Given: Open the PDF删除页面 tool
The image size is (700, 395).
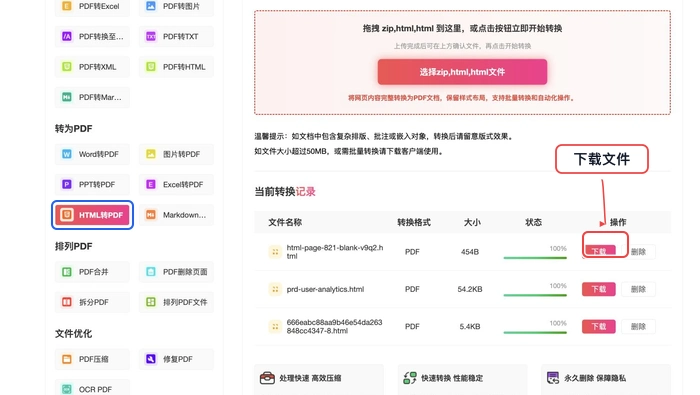Looking at the screenshot, I should pyautogui.click(x=176, y=272).
